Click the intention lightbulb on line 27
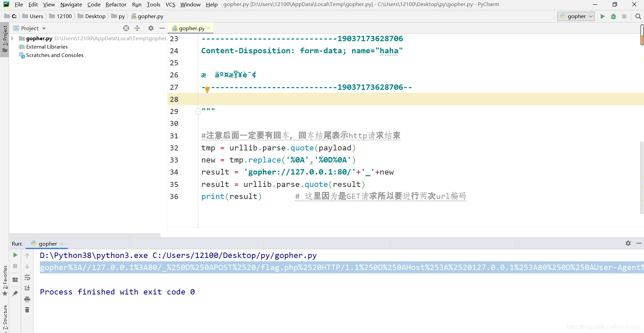Image resolution: width=644 pixels, height=333 pixels. coord(207,89)
